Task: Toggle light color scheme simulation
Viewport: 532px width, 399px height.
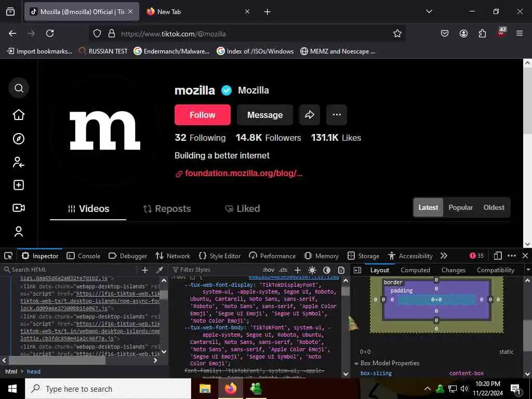Action: tap(312, 270)
